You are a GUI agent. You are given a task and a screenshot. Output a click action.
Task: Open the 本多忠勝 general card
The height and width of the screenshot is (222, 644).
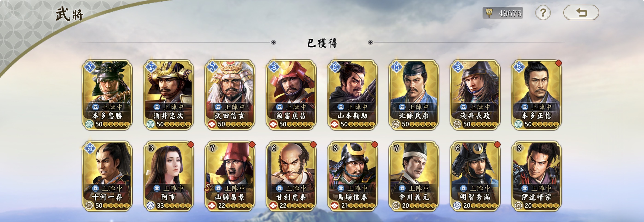coord(107,95)
